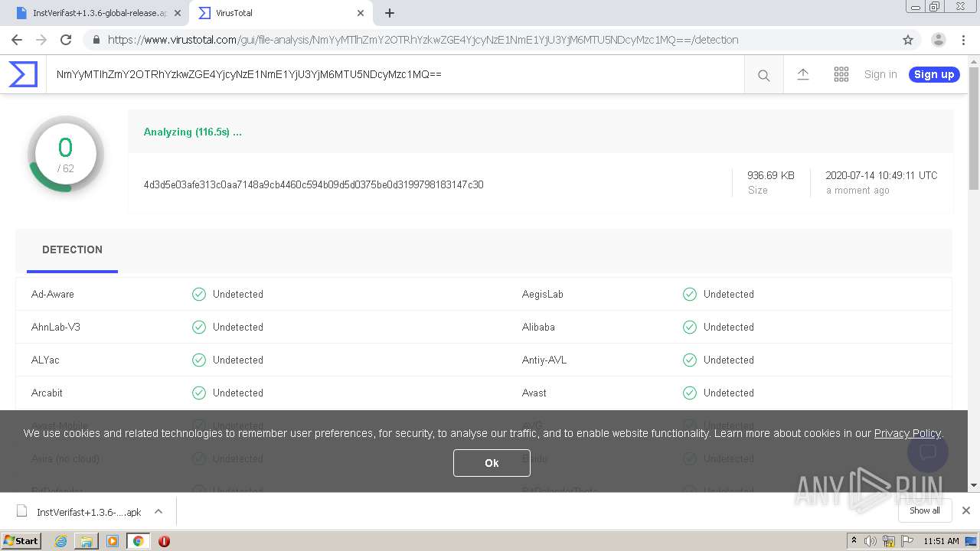Open the apps grid icon

click(x=841, y=74)
